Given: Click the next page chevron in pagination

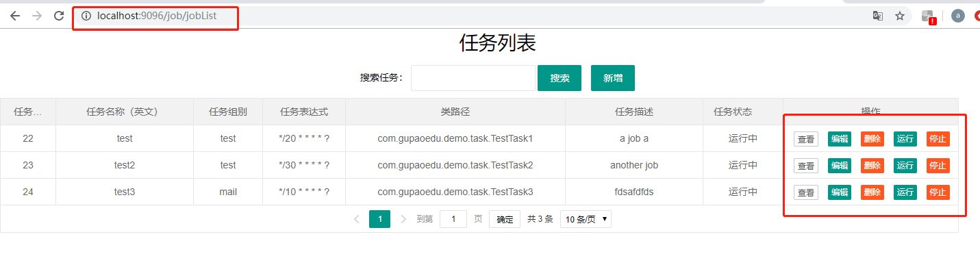Looking at the screenshot, I should tap(403, 219).
